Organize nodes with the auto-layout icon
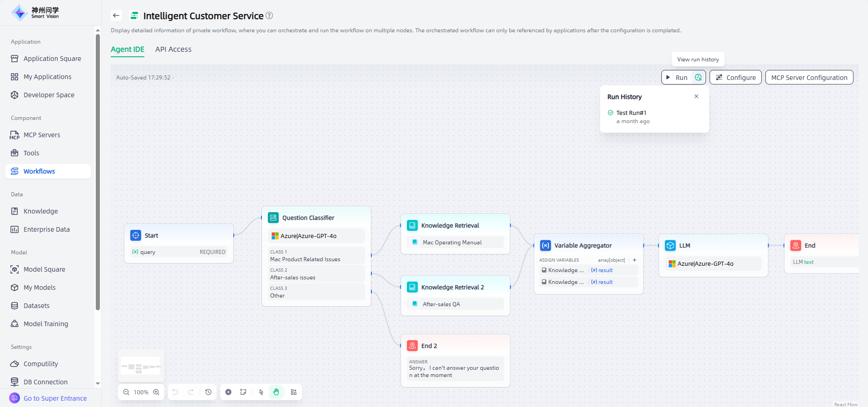This screenshot has height=407, width=868. pyautogui.click(x=294, y=392)
